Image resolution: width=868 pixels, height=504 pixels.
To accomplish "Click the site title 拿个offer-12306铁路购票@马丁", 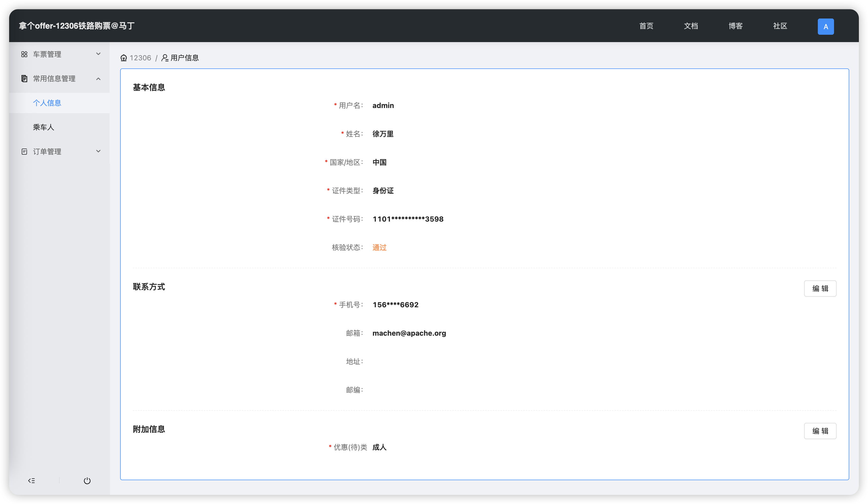I will click(77, 26).
